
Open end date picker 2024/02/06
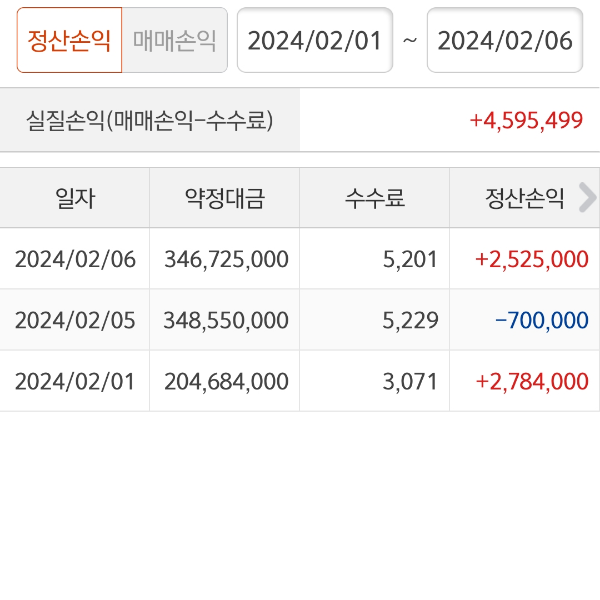click(x=504, y=40)
